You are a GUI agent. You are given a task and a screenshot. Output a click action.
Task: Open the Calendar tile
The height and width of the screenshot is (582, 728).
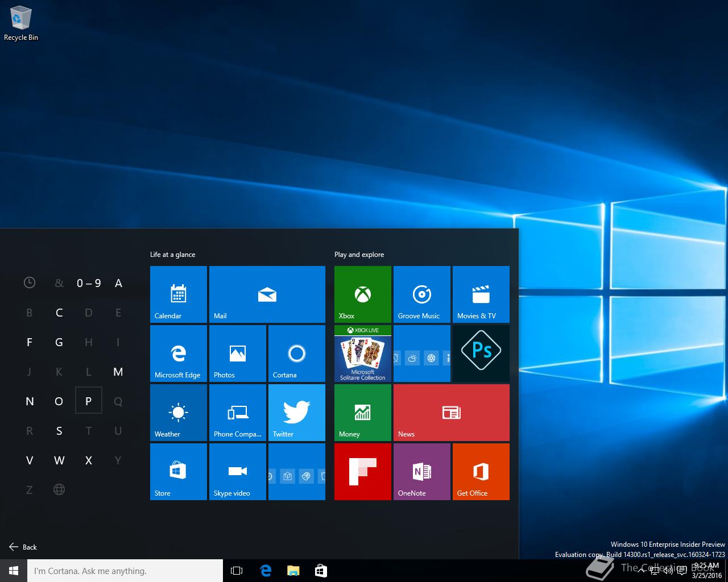pyautogui.click(x=179, y=294)
